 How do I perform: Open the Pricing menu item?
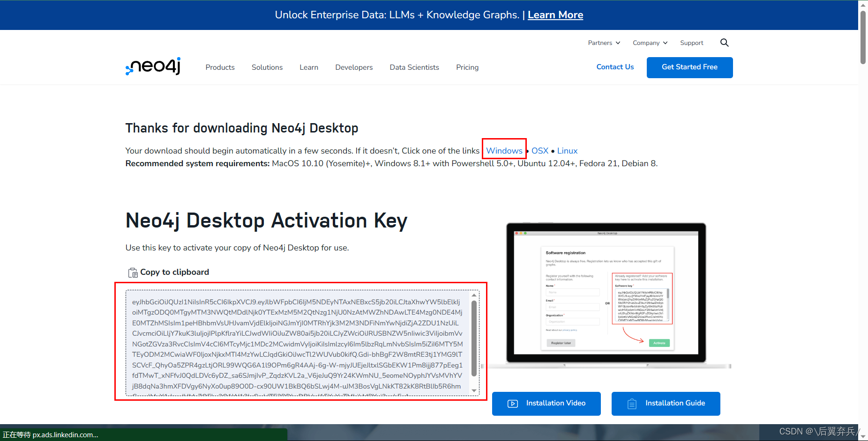[x=467, y=67]
